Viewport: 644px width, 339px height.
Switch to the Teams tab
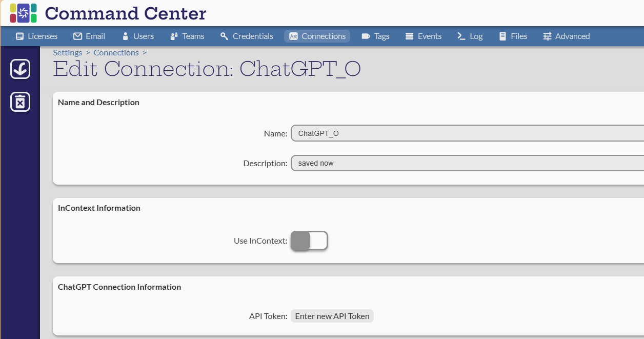(x=187, y=36)
